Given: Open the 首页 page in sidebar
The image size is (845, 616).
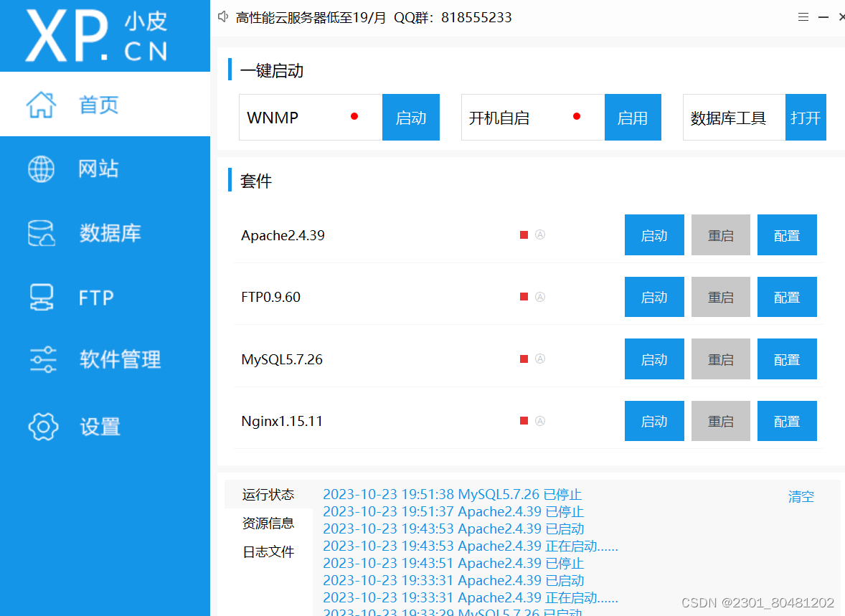Looking at the screenshot, I should (x=105, y=104).
